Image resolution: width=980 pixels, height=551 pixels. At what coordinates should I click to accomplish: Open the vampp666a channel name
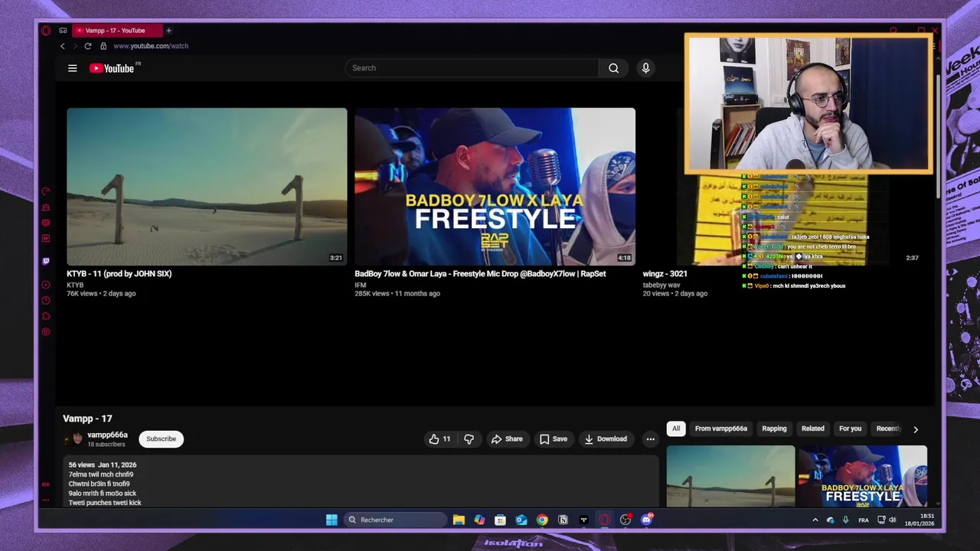pyautogui.click(x=107, y=435)
